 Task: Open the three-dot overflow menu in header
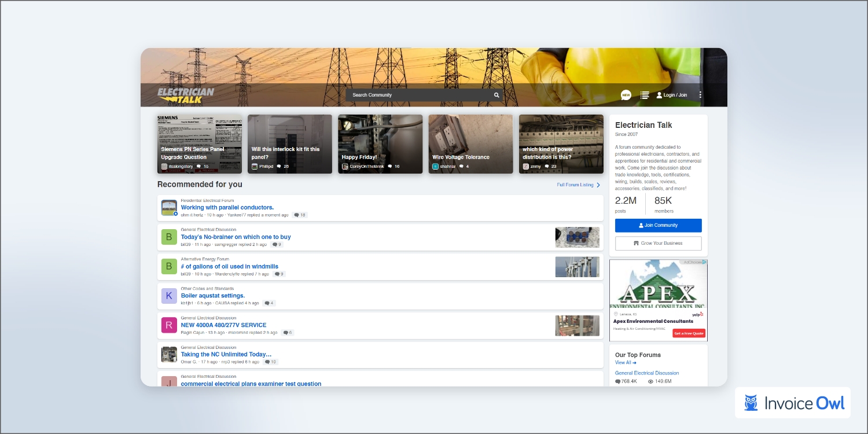(x=700, y=94)
